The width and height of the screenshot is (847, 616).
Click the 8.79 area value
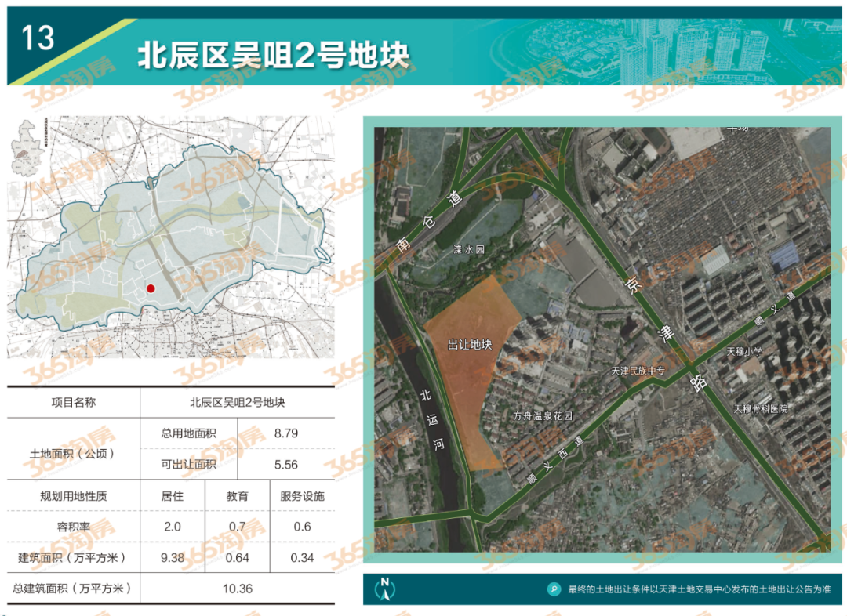(285, 433)
